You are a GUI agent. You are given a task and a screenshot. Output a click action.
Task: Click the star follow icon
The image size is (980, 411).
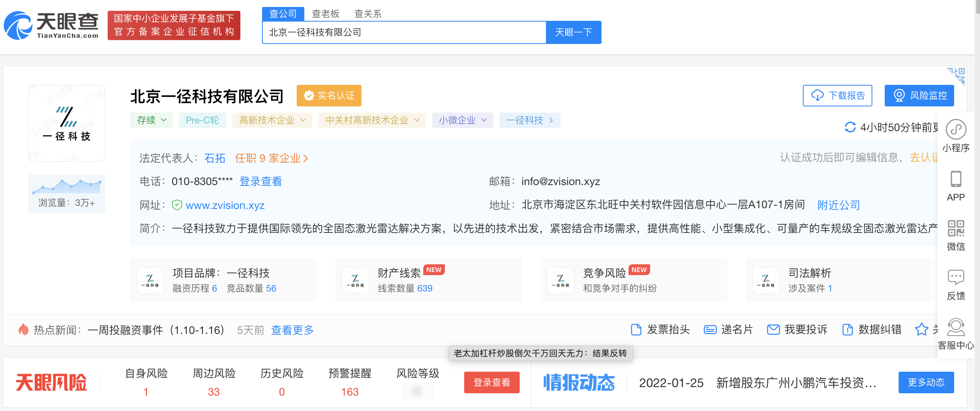pyautogui.click(x=921, y=330)
